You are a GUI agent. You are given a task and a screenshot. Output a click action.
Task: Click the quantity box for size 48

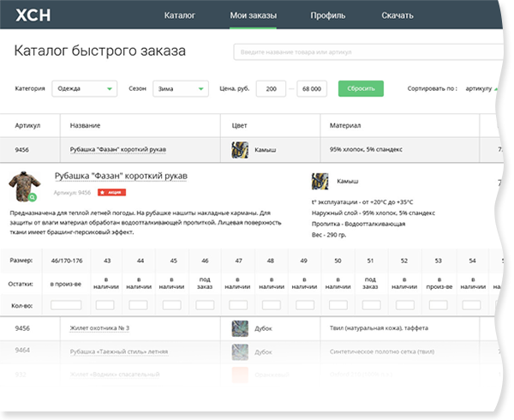(272, 305)
